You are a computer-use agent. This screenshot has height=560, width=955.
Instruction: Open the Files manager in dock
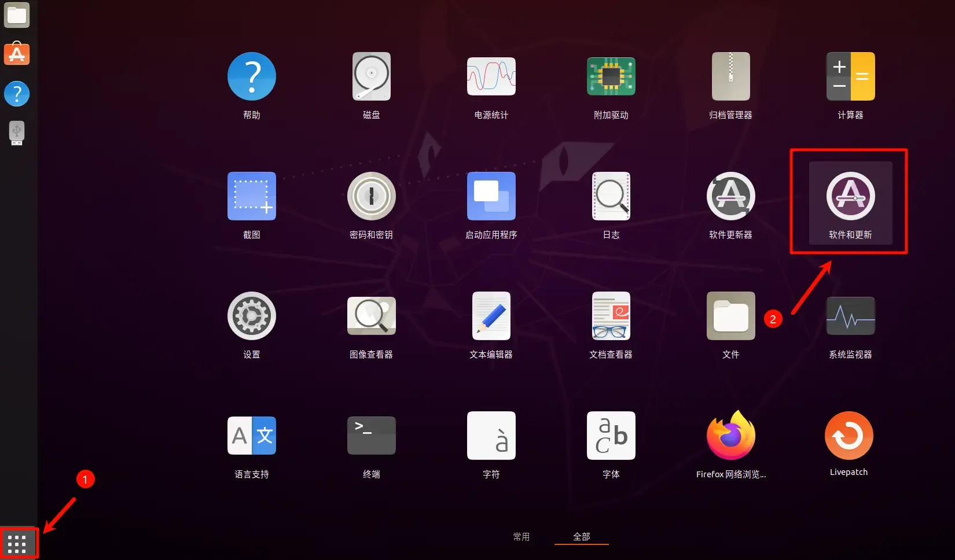tap(17, 15)
